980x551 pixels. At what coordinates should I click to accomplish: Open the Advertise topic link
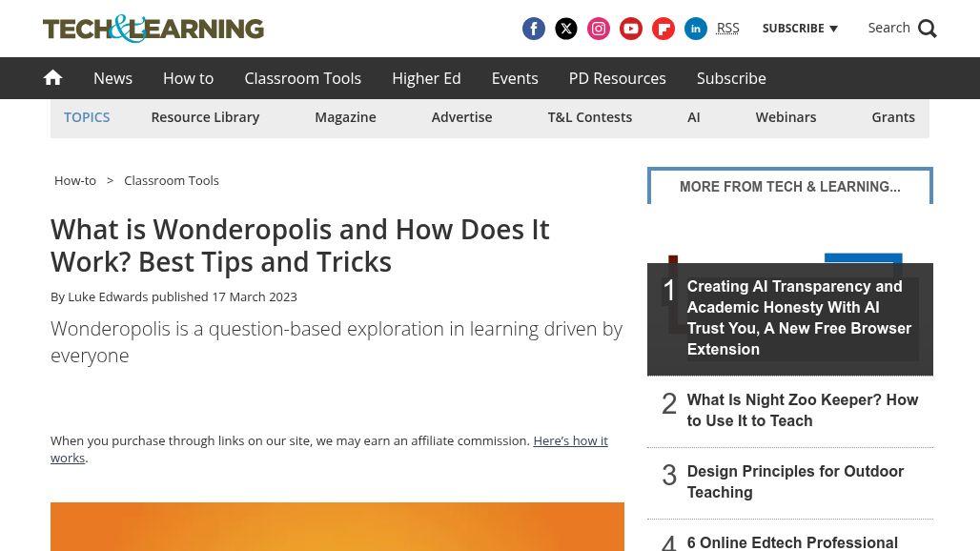coord(461,117)
